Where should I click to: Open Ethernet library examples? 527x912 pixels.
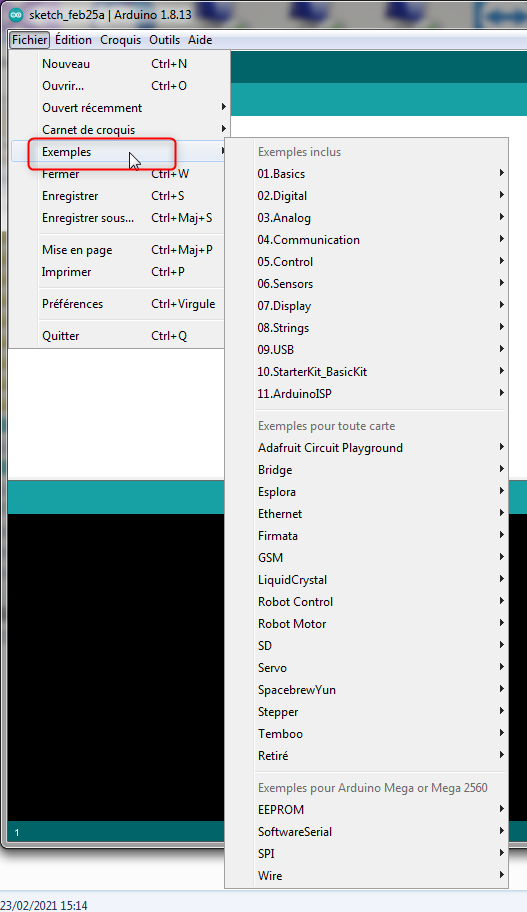366,514
